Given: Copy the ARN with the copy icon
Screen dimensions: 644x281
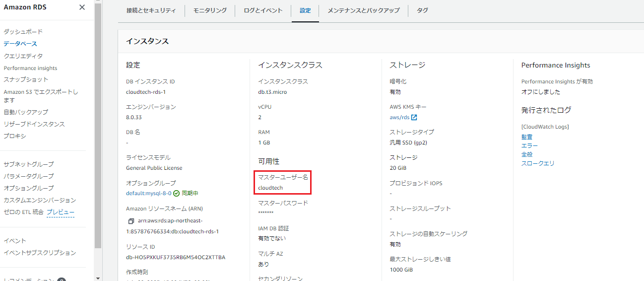Looking at the screenshot, I should [x=131, y=221].
